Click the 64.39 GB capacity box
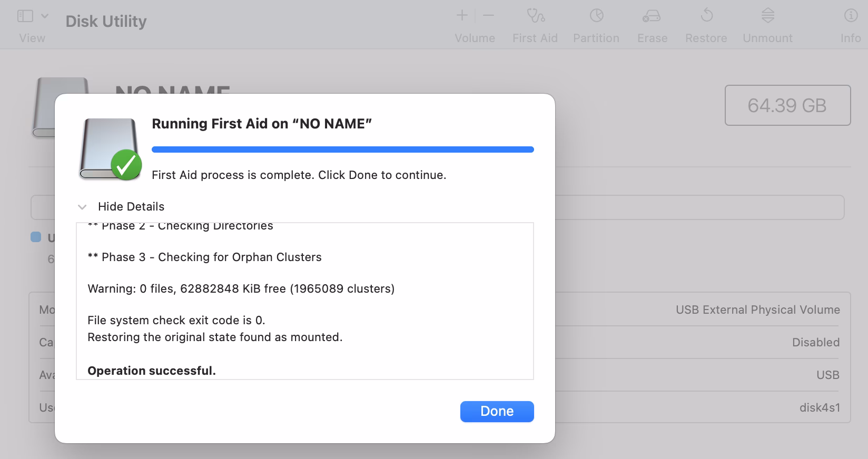 point(787,106)
